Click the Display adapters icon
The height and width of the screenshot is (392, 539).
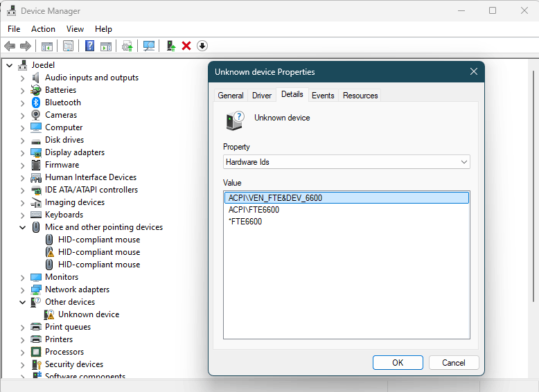(x=36, y=152)
